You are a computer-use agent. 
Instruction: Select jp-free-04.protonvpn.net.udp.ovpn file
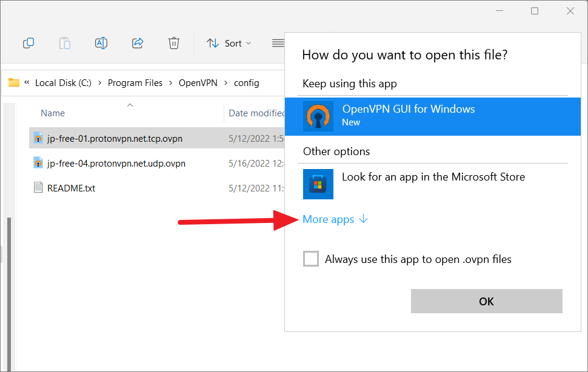(x=116, y=163)
